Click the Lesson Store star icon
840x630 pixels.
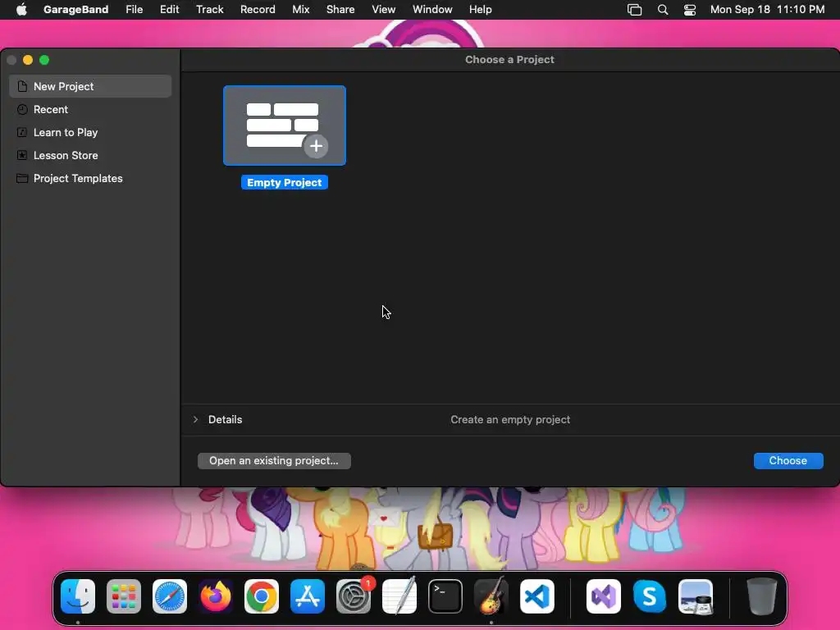(22, 155)
